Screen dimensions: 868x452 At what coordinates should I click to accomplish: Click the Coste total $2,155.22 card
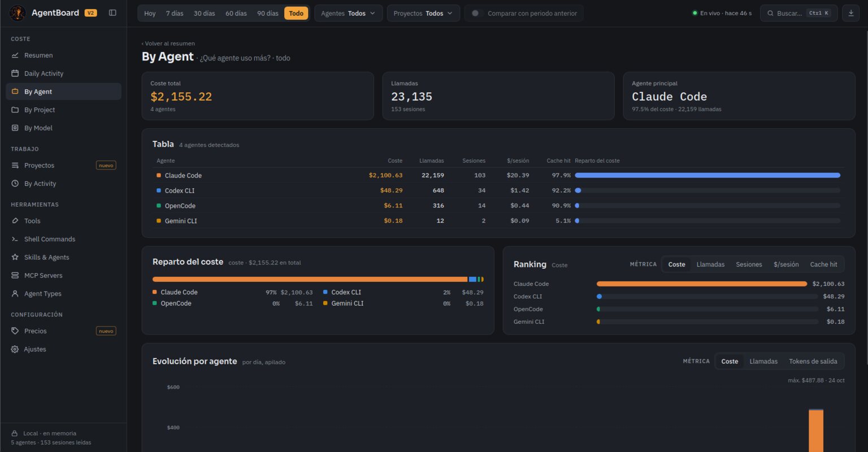click(258, 95)
